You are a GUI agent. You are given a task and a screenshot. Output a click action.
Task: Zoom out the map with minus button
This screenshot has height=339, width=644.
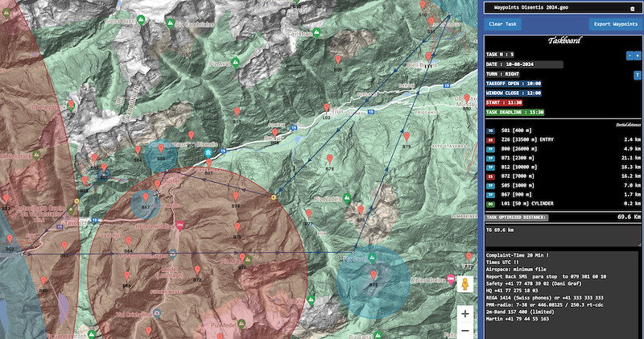pos(465,330)
